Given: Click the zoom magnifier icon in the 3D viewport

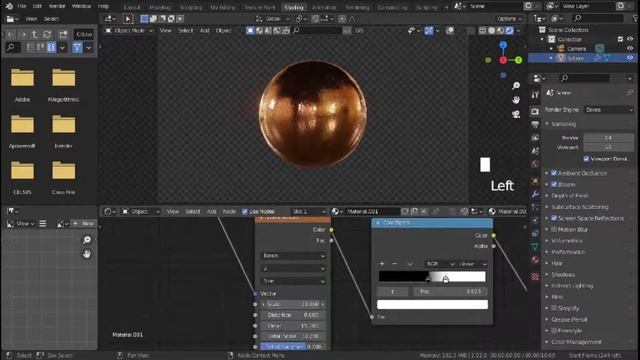Looking at the screenshot, I should pyautogui.click(x=516, y=86).
